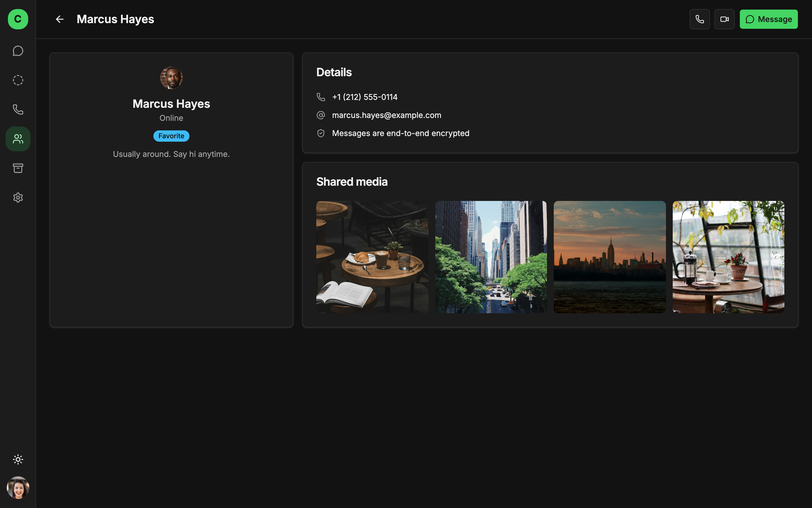The image size is (812, 508).
Task: Click the Favorite badge
Action: [x=171, y=136]
